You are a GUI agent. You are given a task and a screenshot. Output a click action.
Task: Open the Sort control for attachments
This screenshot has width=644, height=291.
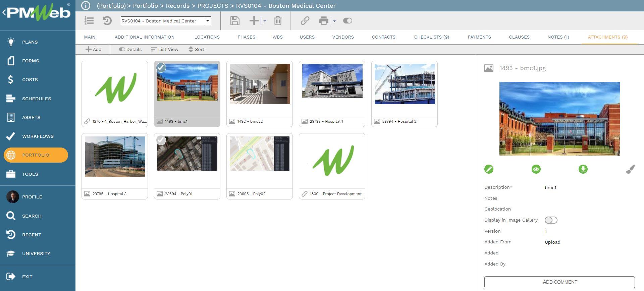196,49
